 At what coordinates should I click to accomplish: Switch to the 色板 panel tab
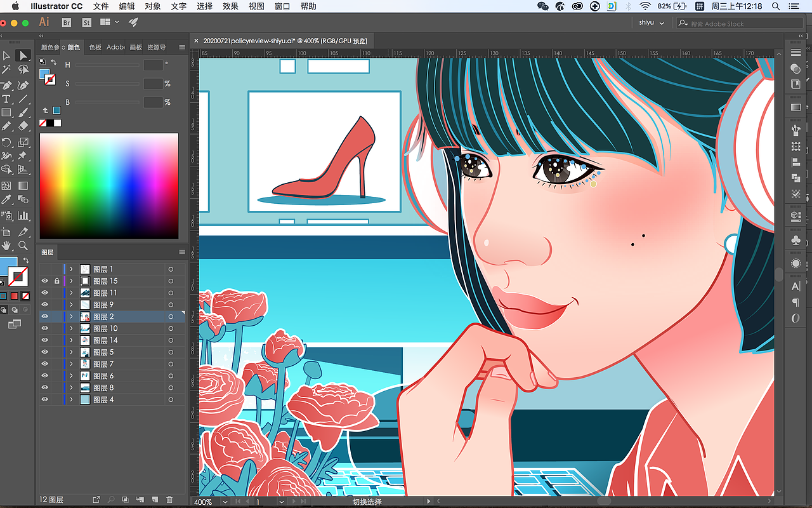point(95,48)
